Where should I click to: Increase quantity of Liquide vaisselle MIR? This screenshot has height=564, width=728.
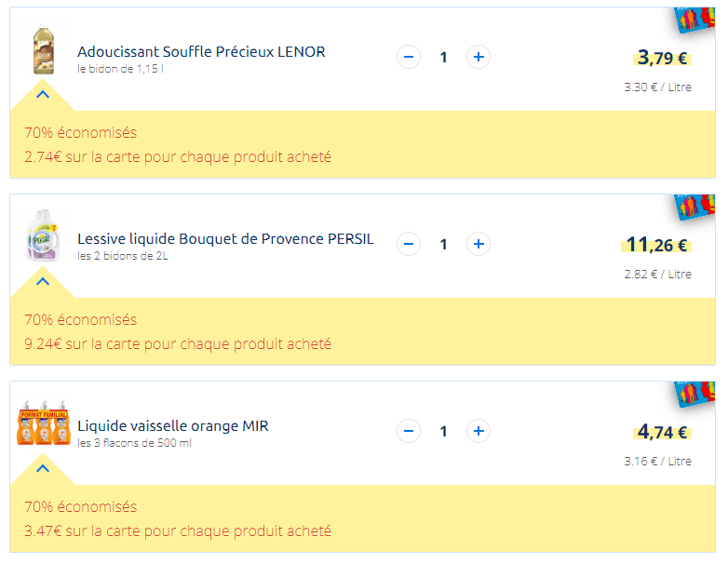tap(479, 431)
